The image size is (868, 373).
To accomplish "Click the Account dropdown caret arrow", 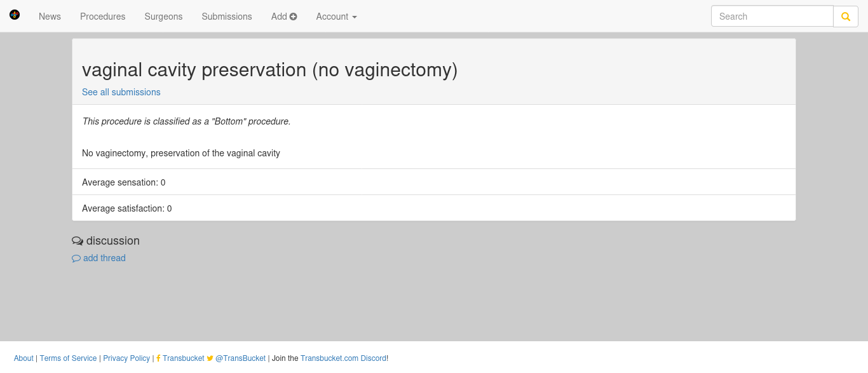I will (354, 17).
